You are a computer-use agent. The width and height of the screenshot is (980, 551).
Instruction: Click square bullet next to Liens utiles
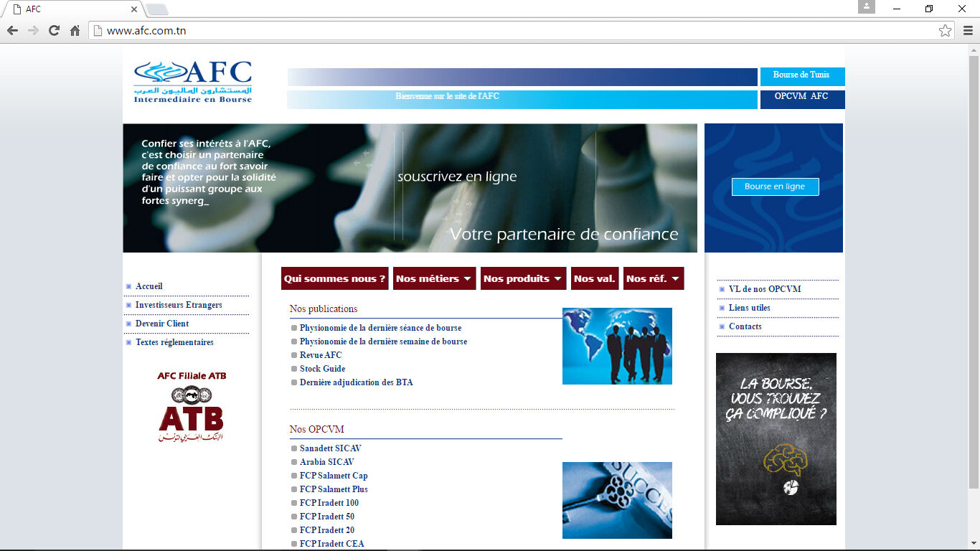coord(722,308)
